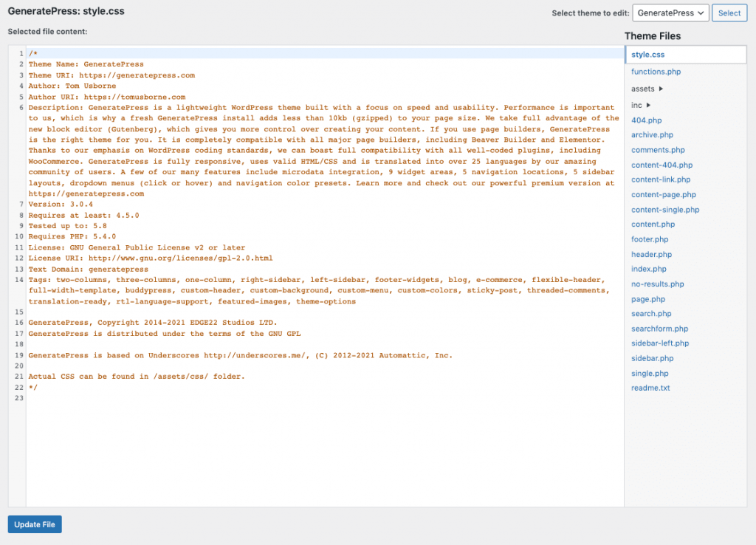Viewport: 756px width, 545px height.
Task: Click the Update File button
Action: [x=35, y=524]
